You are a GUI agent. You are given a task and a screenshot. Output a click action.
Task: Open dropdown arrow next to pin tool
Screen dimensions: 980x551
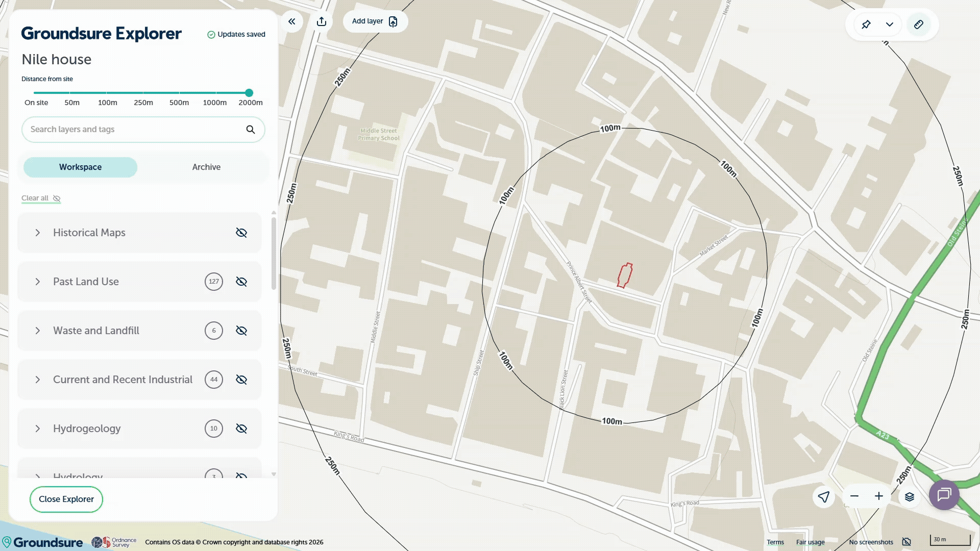[890, 24]
